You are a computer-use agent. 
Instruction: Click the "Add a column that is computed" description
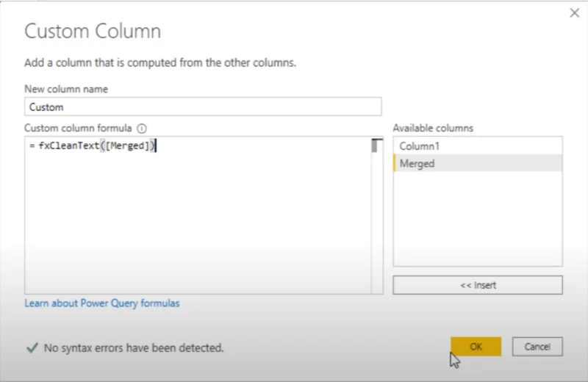tap(160, 62)
